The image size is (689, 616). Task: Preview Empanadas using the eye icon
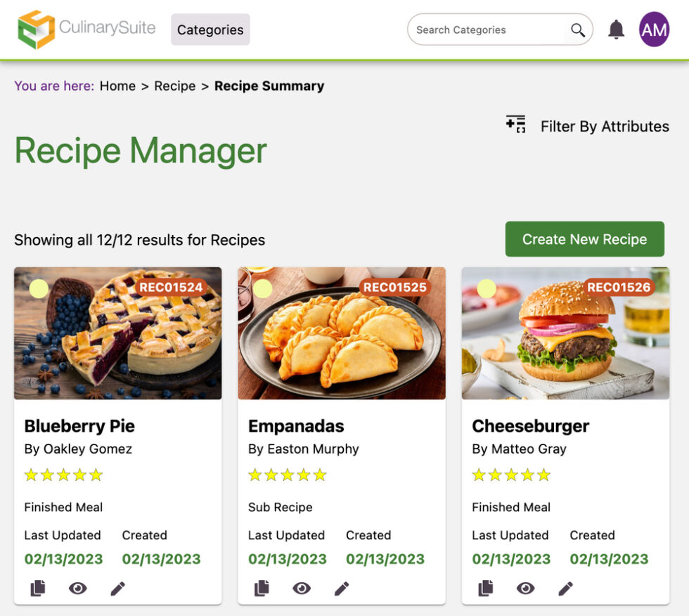click(x=302, y=589)
